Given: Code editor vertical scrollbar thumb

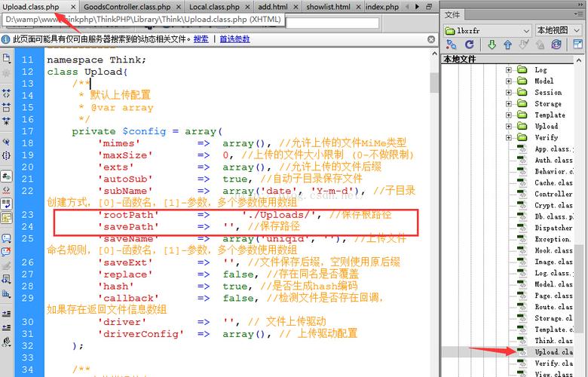Looking at the screenshot, I should pos(434,82).
